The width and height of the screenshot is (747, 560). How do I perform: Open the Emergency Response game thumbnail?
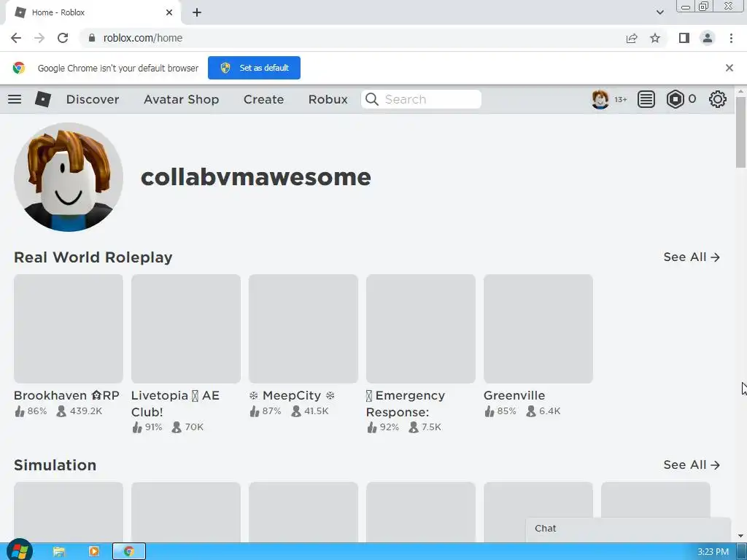(x=421, y=329)
